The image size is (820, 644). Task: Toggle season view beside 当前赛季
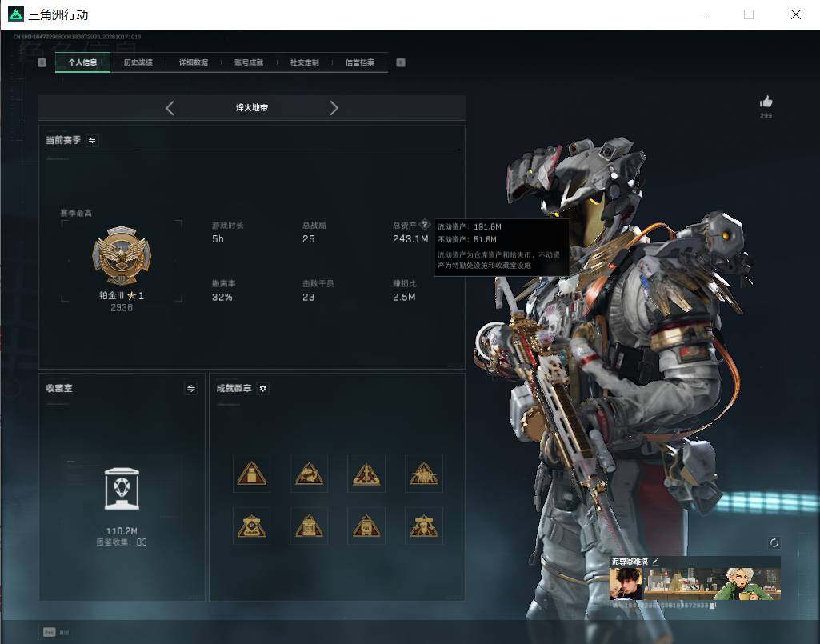92,140
